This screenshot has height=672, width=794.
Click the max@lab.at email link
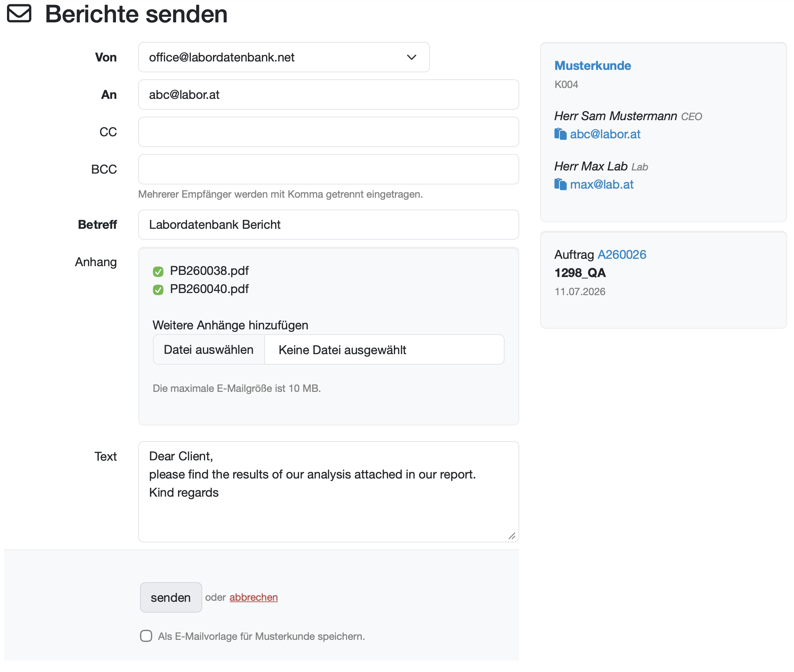coord(602,184)
